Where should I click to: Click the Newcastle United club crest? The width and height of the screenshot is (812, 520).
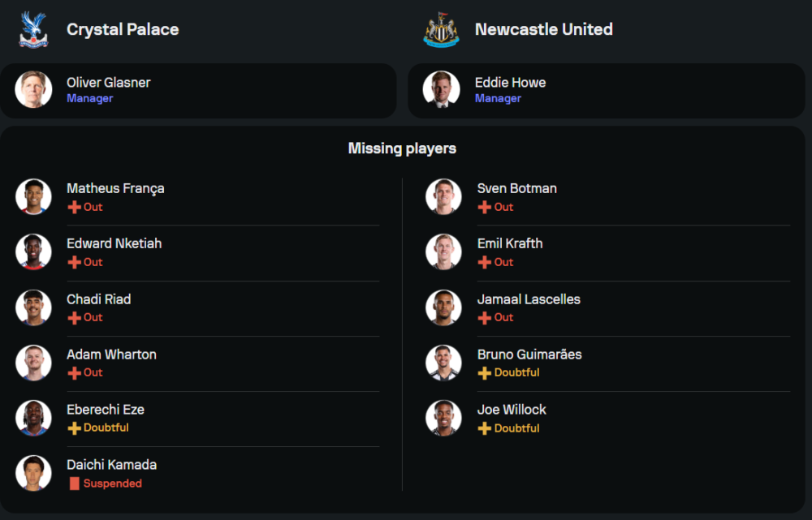(442, 29)
